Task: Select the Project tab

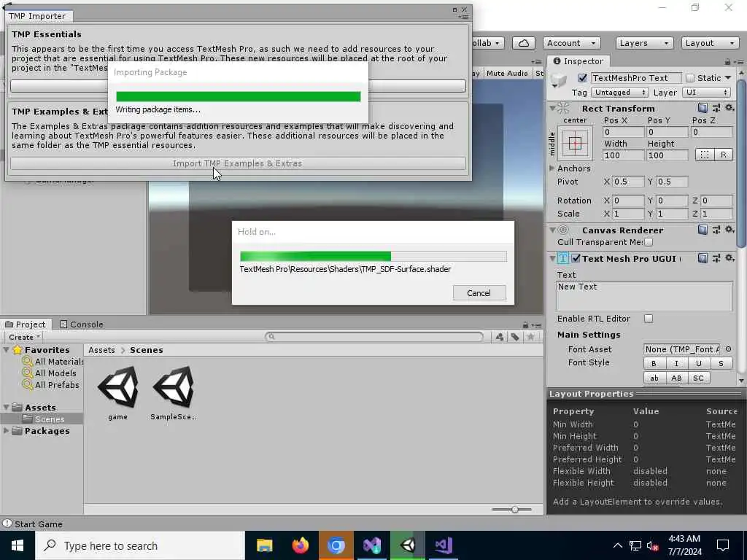Action: tap(26, 324)
